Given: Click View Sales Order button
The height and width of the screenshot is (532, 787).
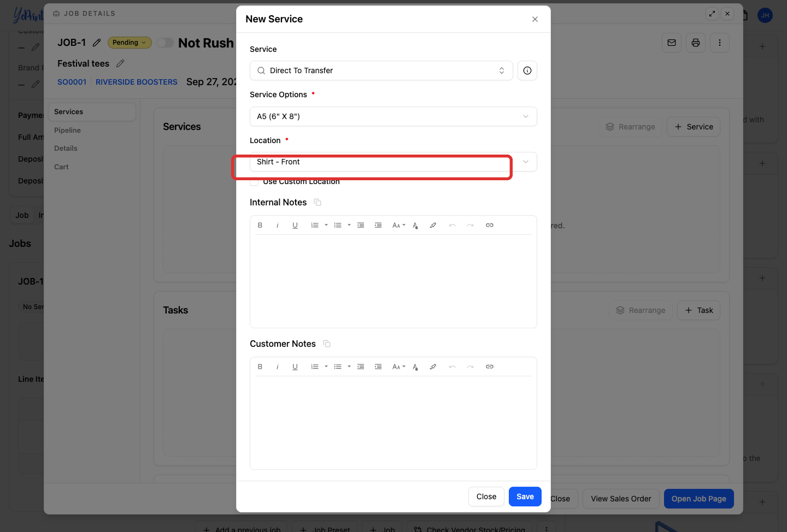Looking at the screenshot, I should coord(621,499).
